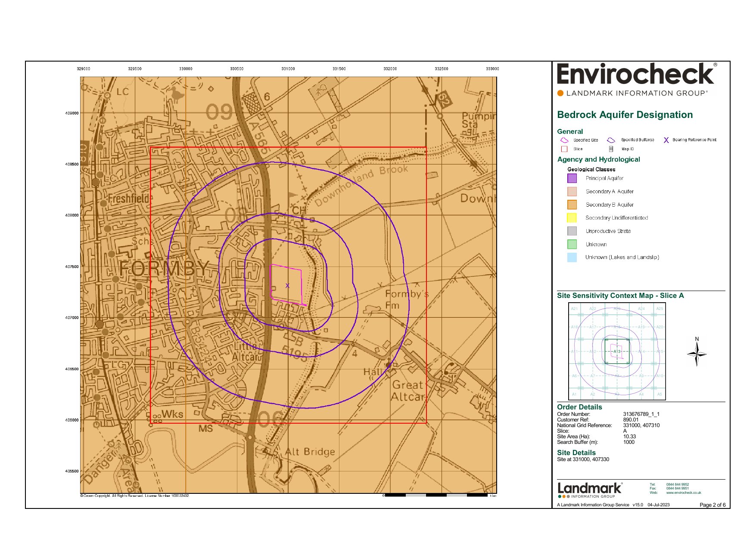The height and width of the screenshot is (533, 756).
Task: Open the www.envirocheck.co.uk web link
Action: pyautogui.click(x=683, y=493)
